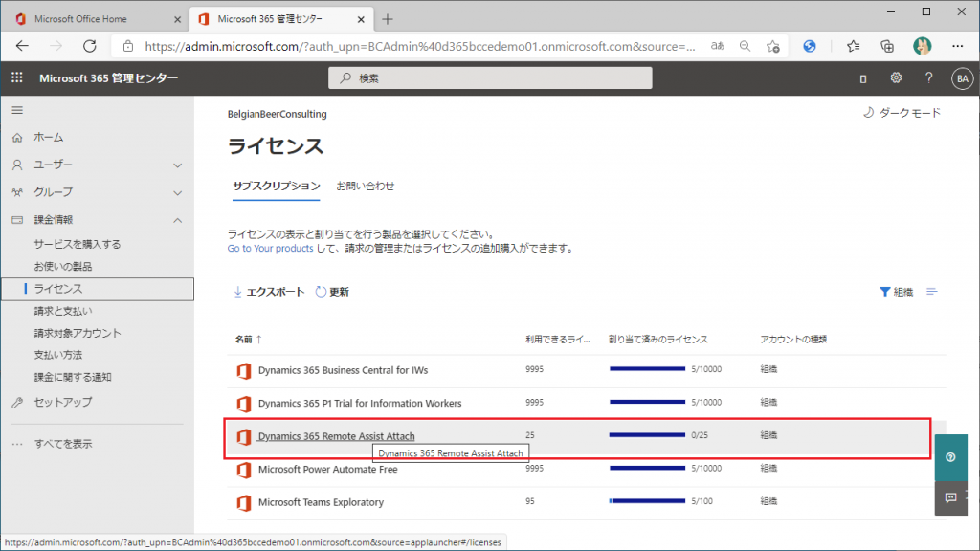Open browser collections icon
The width and height of the screenshot is (980, 551).
coord(887,46)
